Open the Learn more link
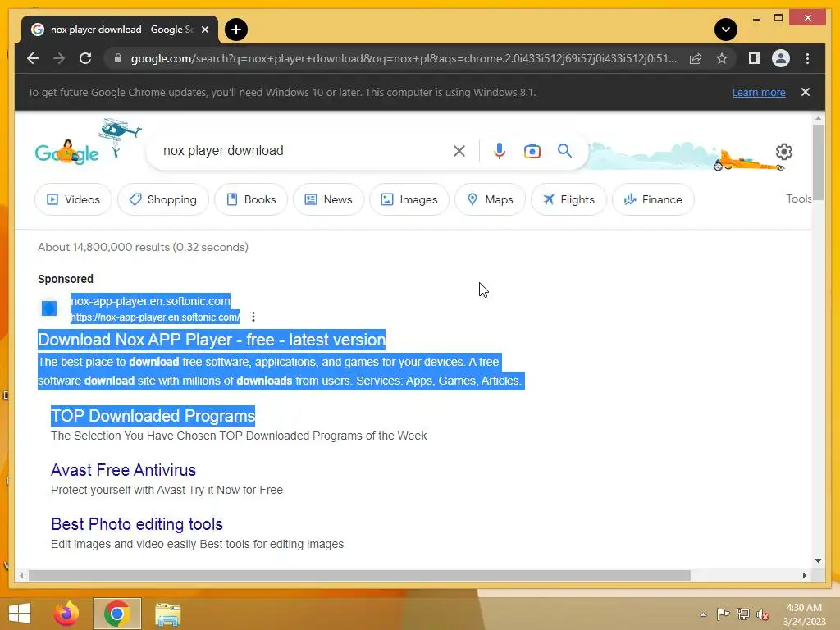Screen dimensions: 840x630 tap(759, 92)
